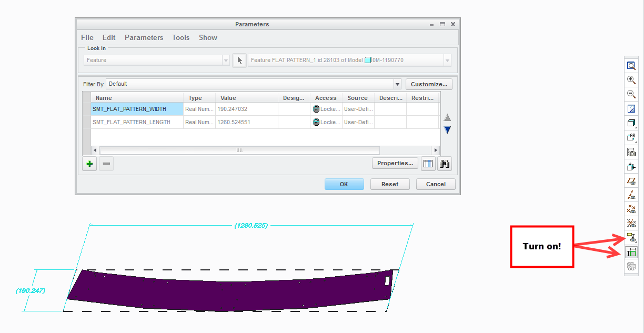Screen dimensions: 644x333
Task: Open the Filter By Default dropdown
Action: tap(397, 84)
